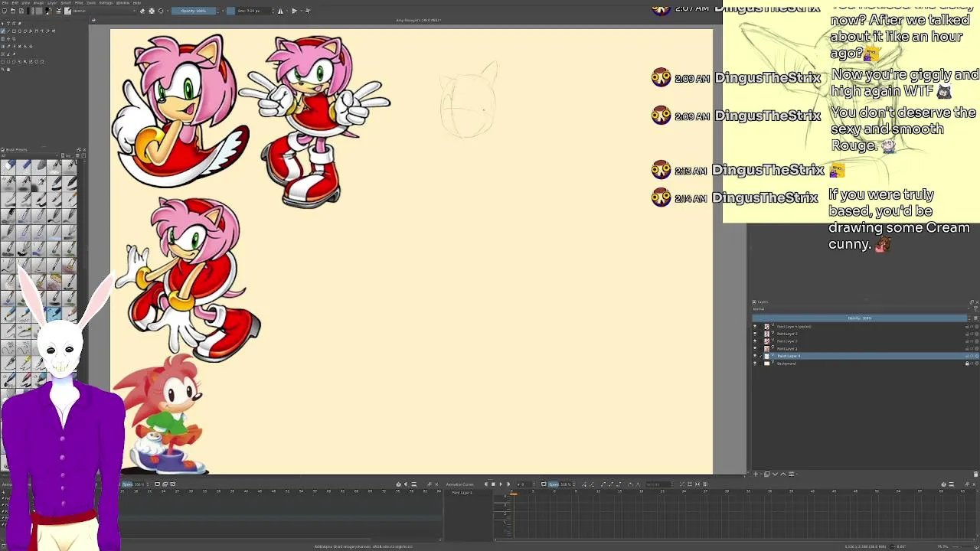Select the Freehand Brush tool
Viewport: 980px width, 551px height.
pyautogui.click(x=3, y=31)
